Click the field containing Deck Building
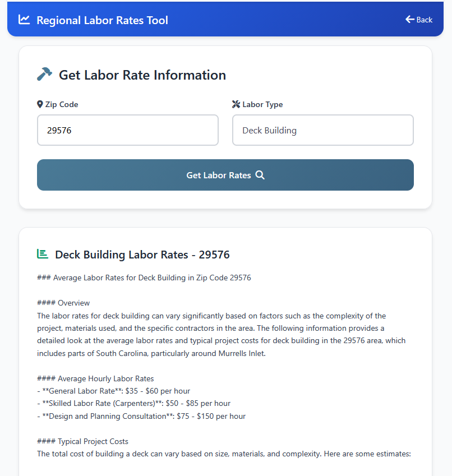 click(322, 130)
